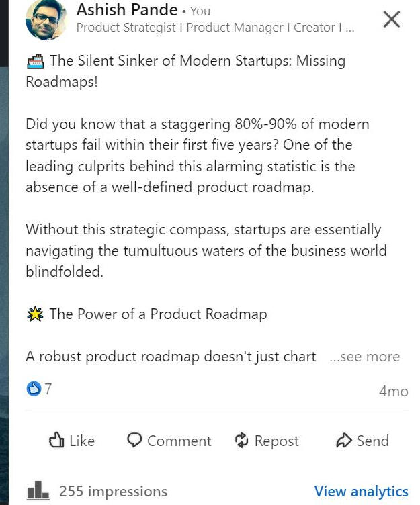Viewport: 420px width, 505px height.
Task: Click the thumbs-up Like icon
Action: coord(56,441)
